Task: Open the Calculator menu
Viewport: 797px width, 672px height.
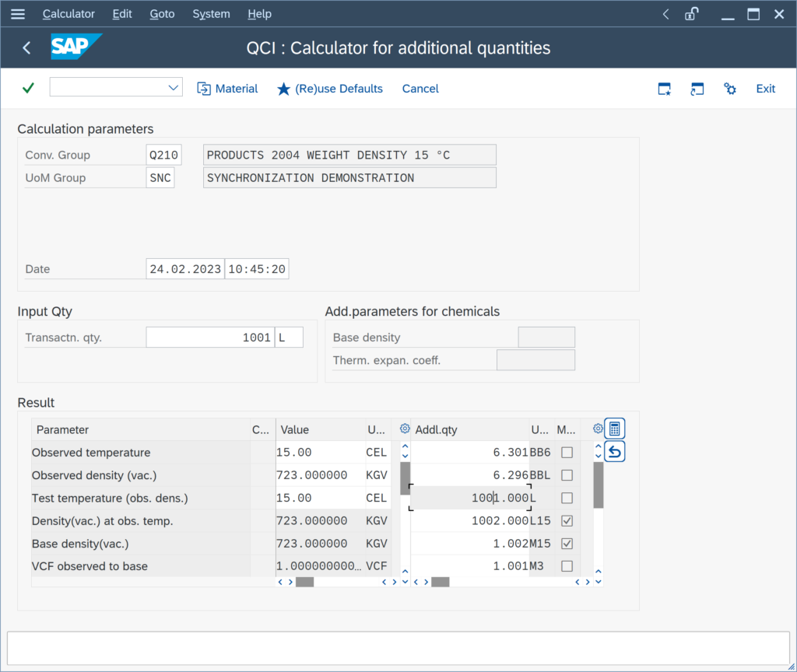Action: [68, 14]
